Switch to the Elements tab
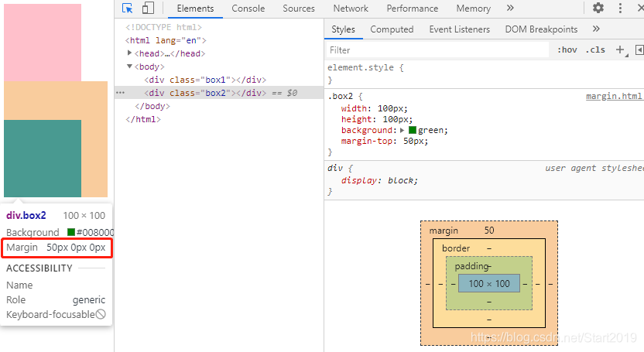 pyautogui.click(x=195, y=9)
